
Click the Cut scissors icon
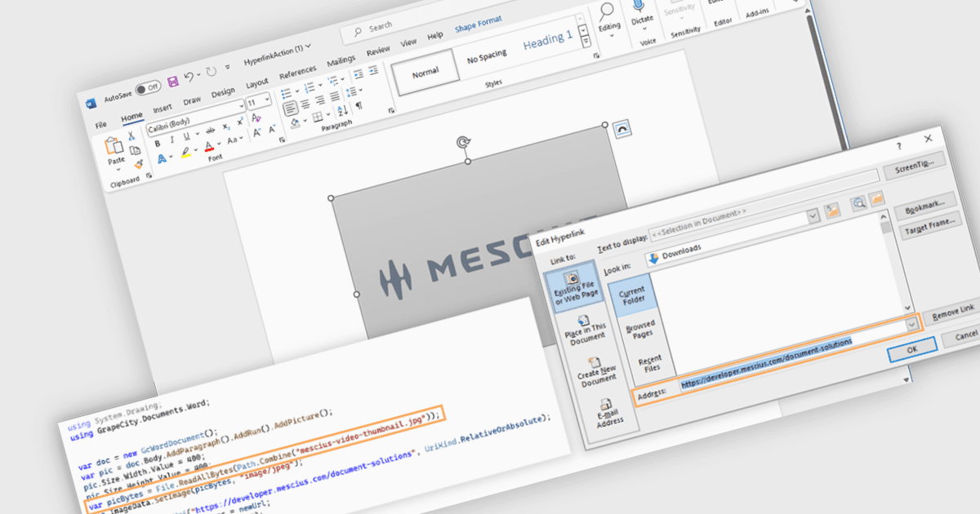(131, 135)
